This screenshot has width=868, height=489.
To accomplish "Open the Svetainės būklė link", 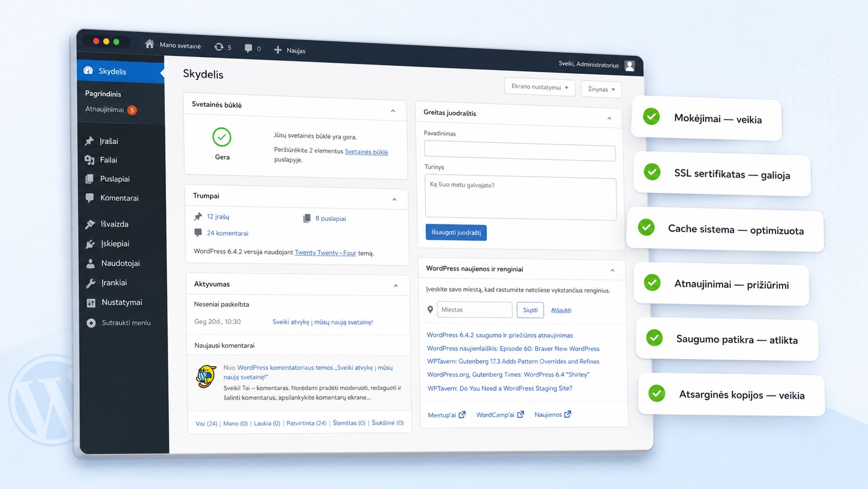I will [x=367, y=152].
